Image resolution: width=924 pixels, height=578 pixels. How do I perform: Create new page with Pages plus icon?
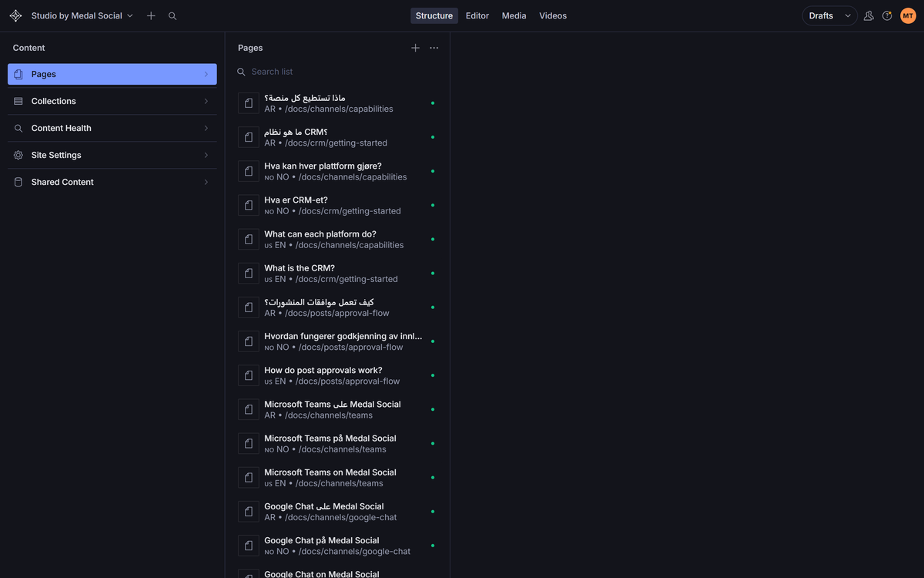(415, 48)
